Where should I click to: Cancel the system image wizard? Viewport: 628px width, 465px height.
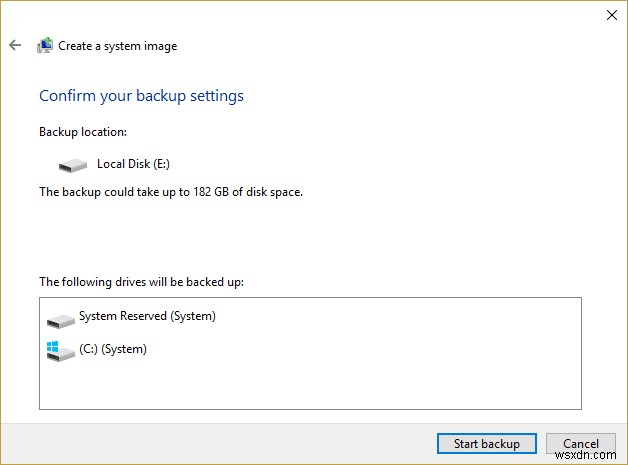click(x=581, y=443)
